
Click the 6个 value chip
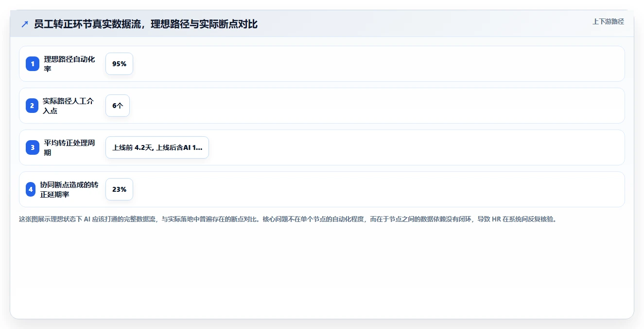pos(118,106)
